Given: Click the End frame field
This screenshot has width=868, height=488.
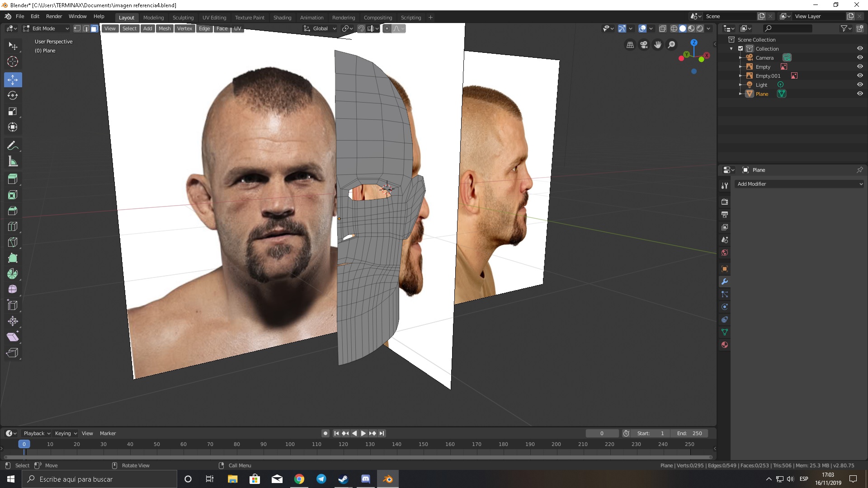Looking at the screenshot, I should click(689, 433).
